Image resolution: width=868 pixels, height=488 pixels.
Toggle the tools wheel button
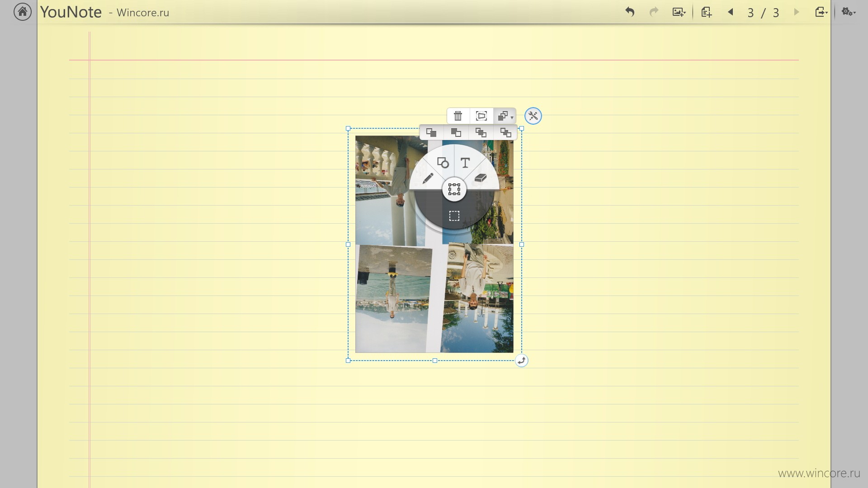pos(533,116)
